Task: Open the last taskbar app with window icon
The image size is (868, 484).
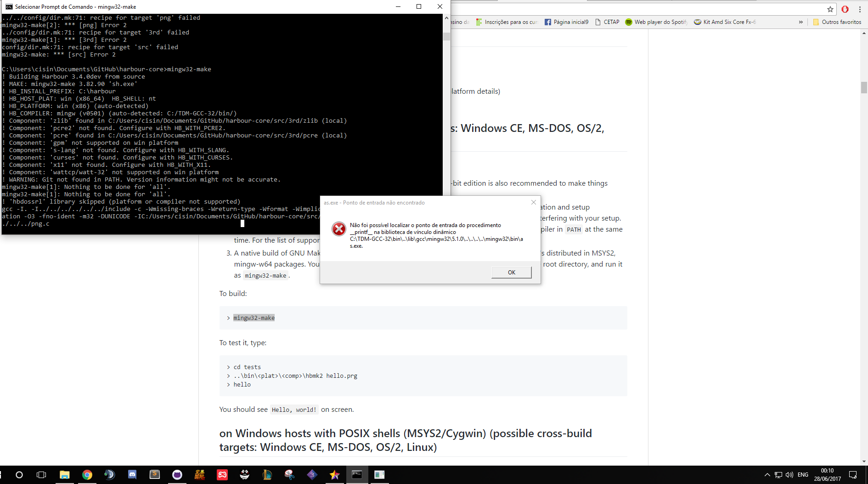Action: click(x=379, y=475)
